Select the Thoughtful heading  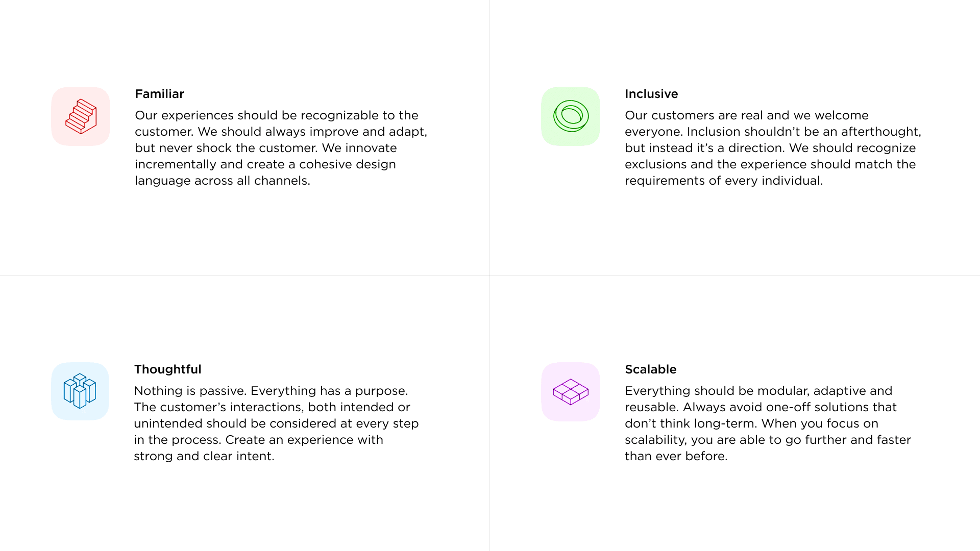pos(167,369)
